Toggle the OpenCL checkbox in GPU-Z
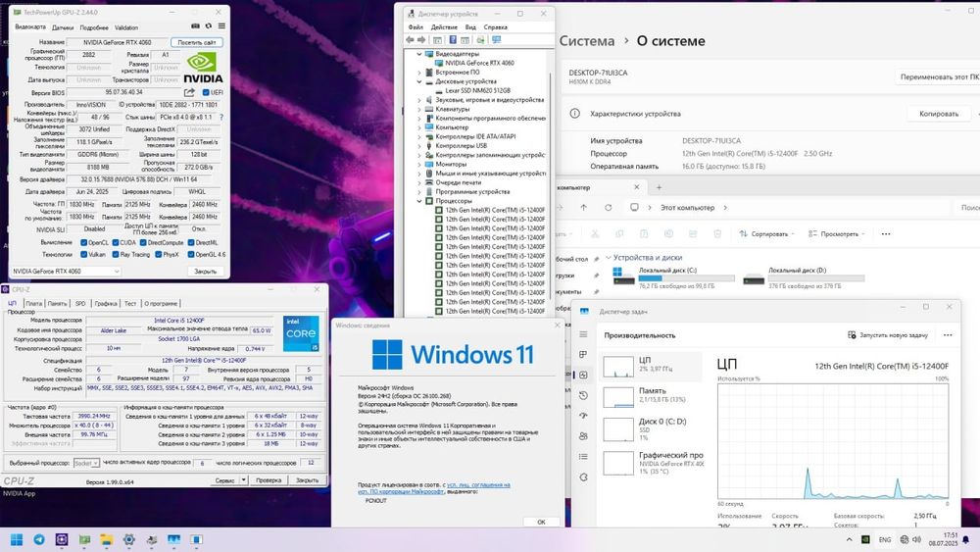Viewport: 980px width, 552px height. tap(83, 242)
